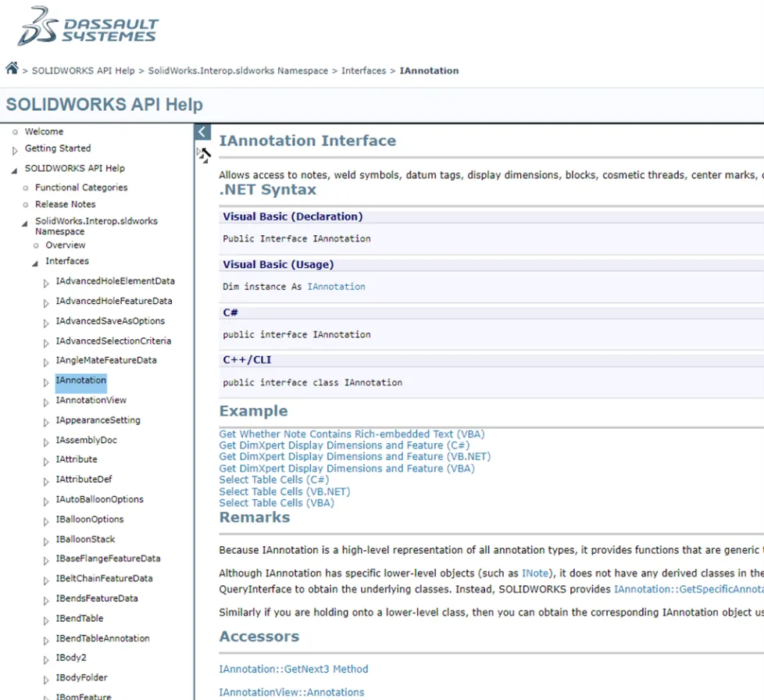Expand the Getting Started tree node
The width and height of the screenshot is (764, 700).
coord(15,151)
